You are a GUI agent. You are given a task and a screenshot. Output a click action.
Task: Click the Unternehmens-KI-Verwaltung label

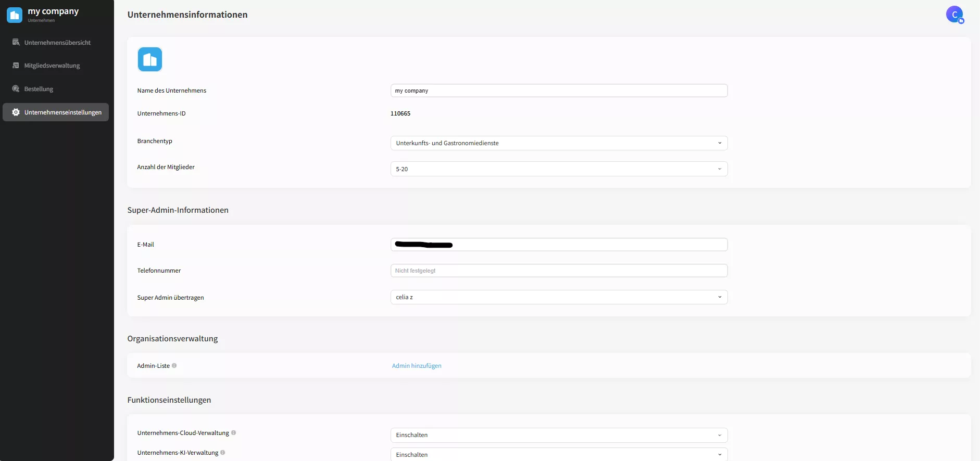point(178,453)
